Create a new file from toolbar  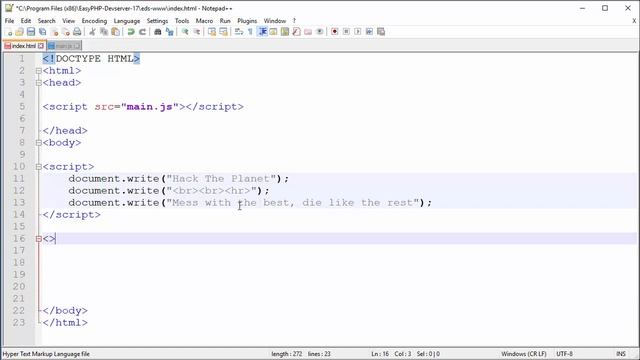[x=8, y=32]
